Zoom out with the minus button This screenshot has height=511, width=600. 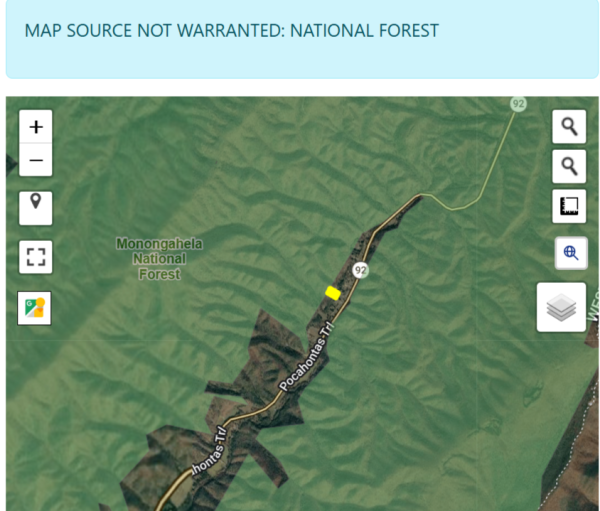36,160
